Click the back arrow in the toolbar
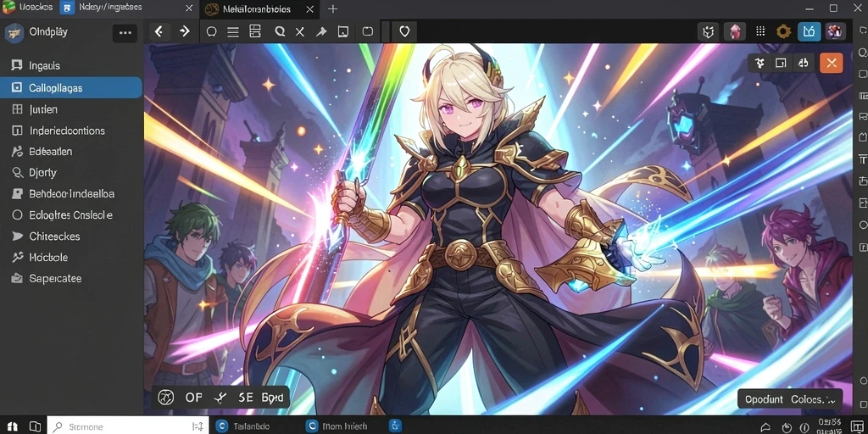 (x=159, y=31)
